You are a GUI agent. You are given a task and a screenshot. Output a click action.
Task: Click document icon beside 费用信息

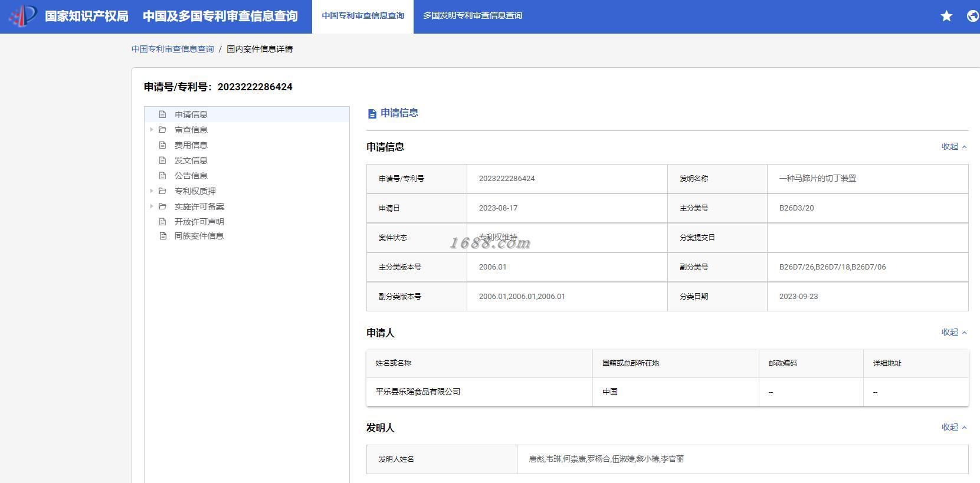coord(162,145)
